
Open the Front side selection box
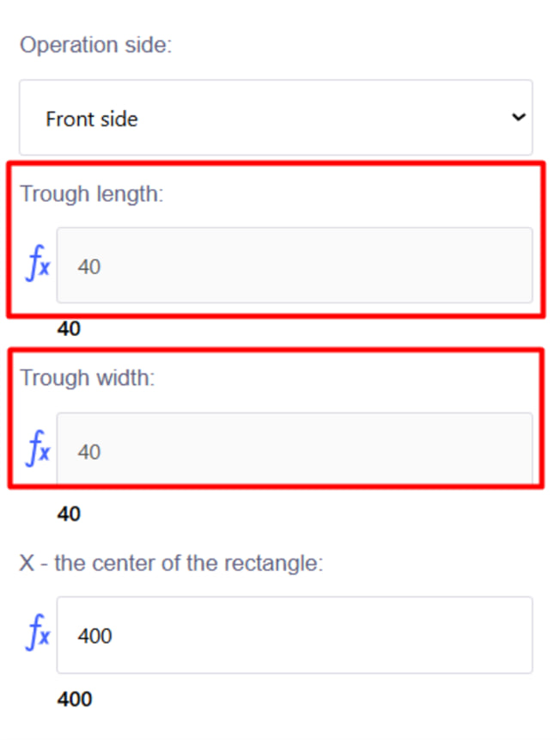[275, 118]
